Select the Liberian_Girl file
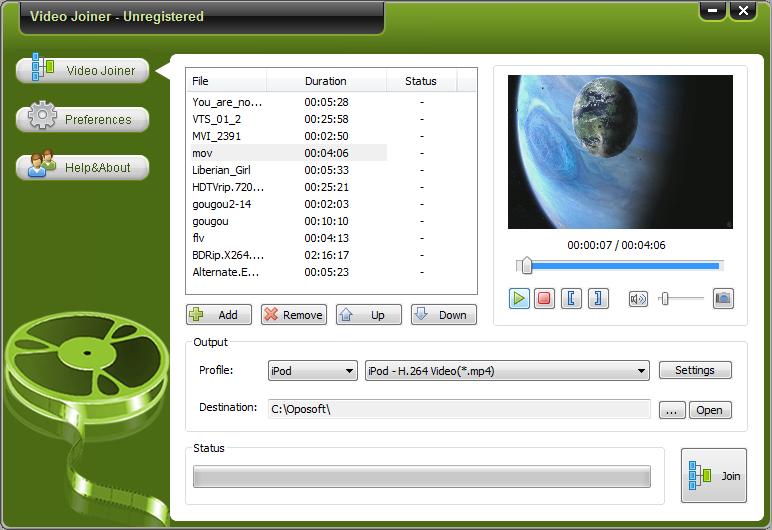Viewport: 772px width, 530px height. coord(331,170)
